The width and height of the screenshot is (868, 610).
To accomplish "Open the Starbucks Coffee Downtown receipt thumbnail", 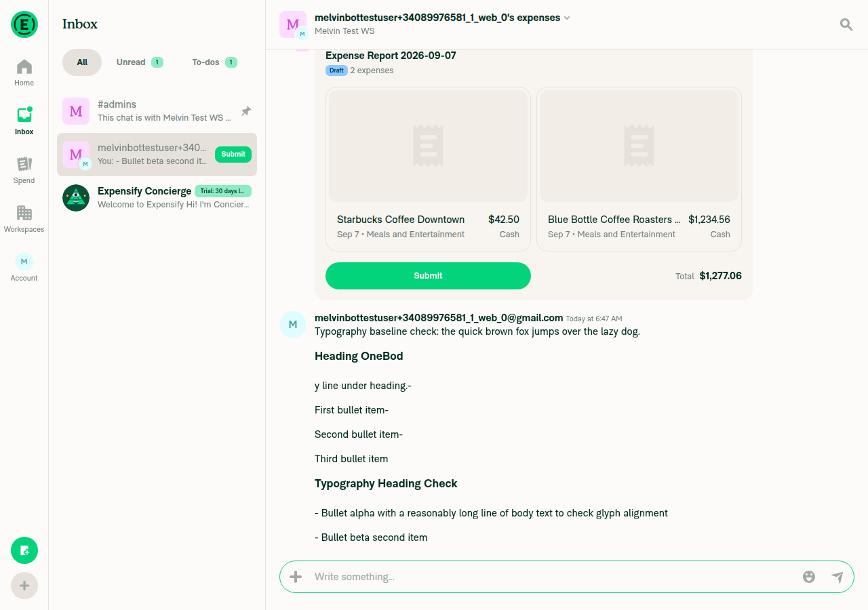I will click(428, 146).
